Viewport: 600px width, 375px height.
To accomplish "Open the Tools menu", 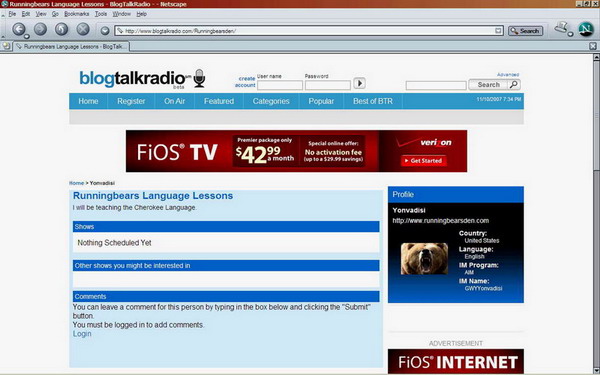I will [101, 14].
